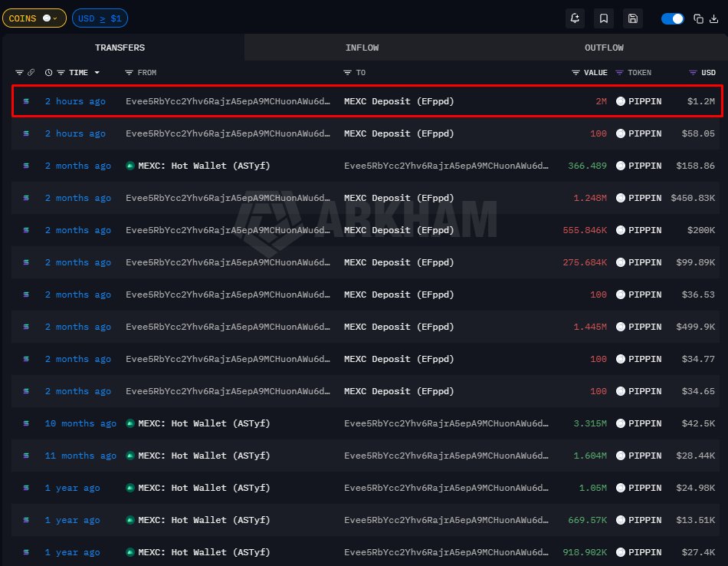This screenshot has height=566, width=728.
Task: Open the COINS filter dropdown
Action: tap(34, 18)
